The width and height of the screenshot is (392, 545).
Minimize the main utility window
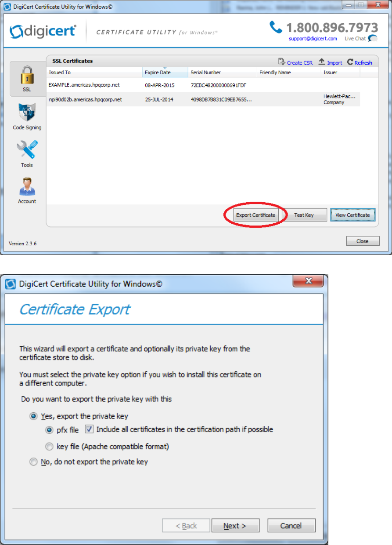(x=349, y=4)
